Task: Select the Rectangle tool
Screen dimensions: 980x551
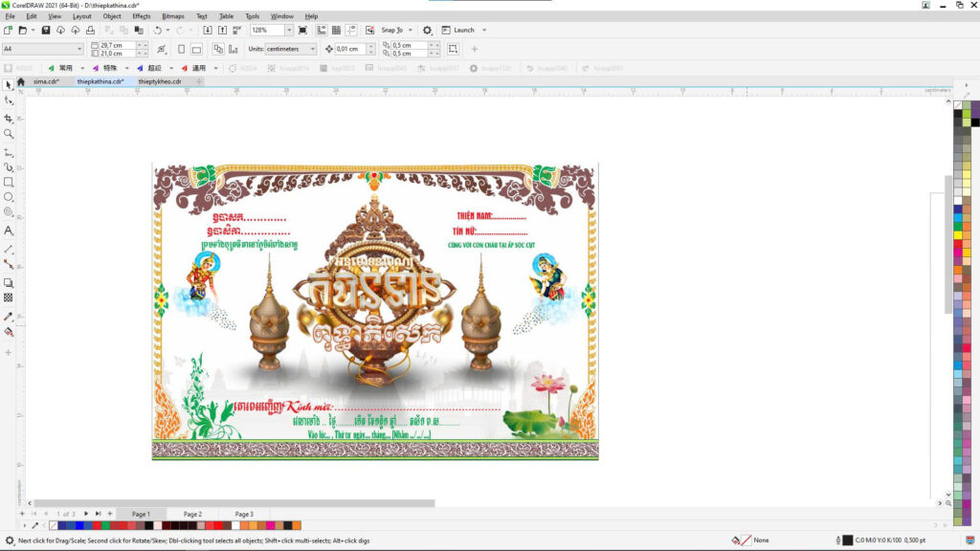Action: coord(8,183)
